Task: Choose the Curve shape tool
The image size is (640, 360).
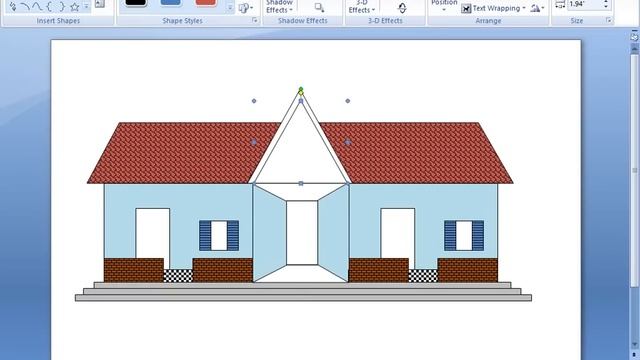Action: 37,6
